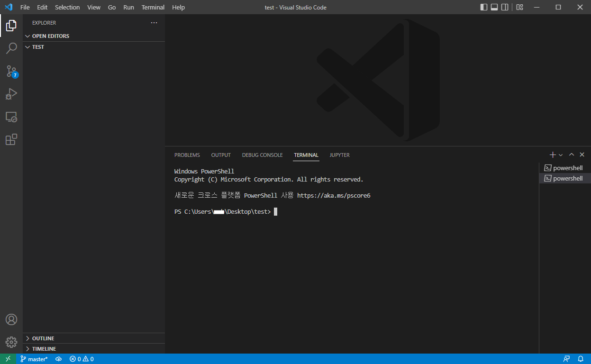Click the Copyright Microsoft Corporation line

(269, 180)
